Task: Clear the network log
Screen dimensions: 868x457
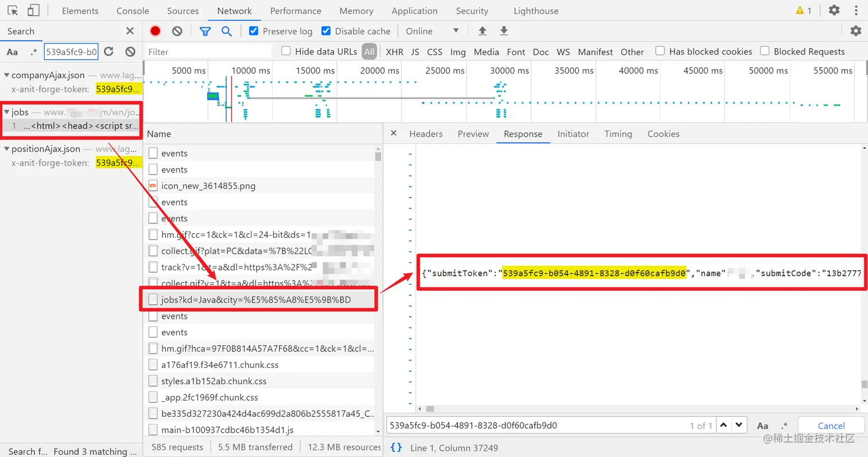Action: [177, 31]
